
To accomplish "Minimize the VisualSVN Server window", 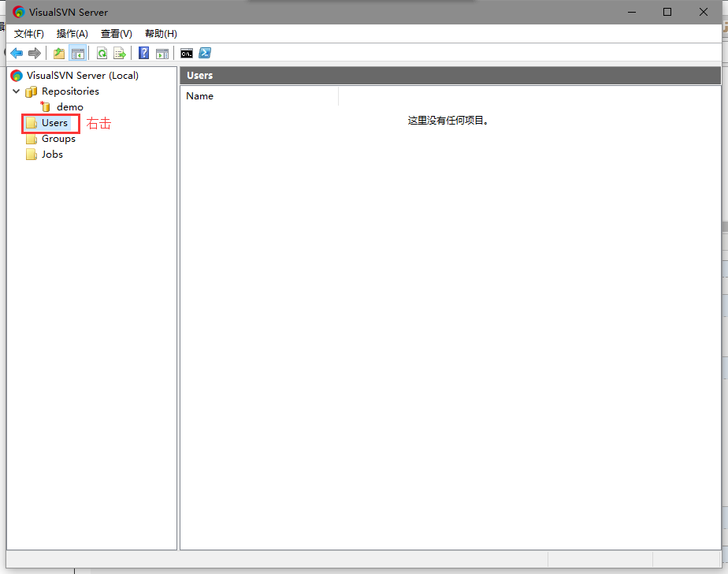I will pyautogui.click(x=631, y=12).
